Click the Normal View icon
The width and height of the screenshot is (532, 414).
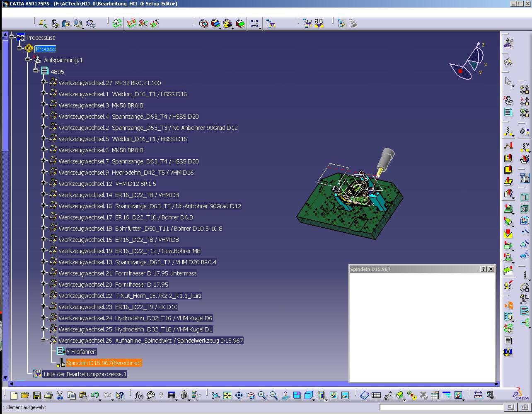[x=285, y=395]
